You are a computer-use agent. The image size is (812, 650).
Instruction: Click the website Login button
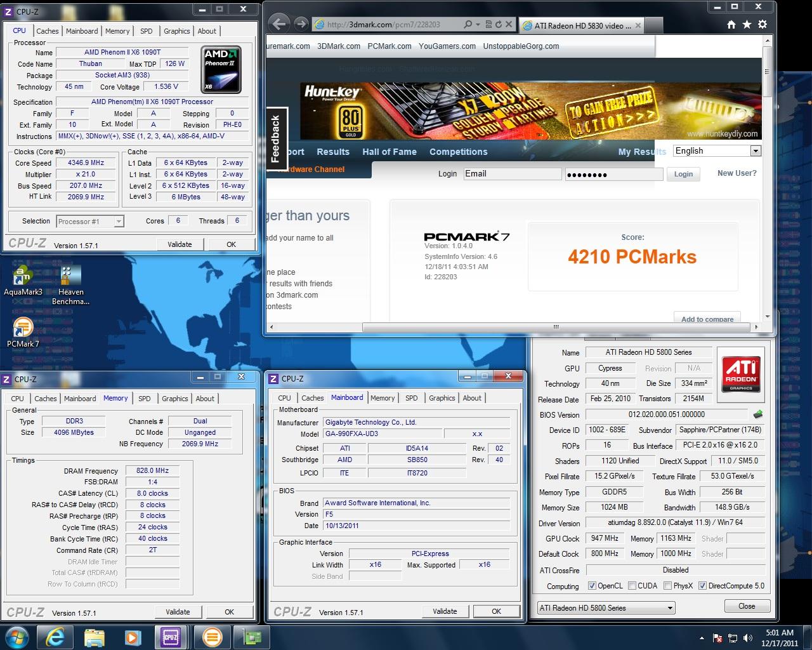pos(683,174)
